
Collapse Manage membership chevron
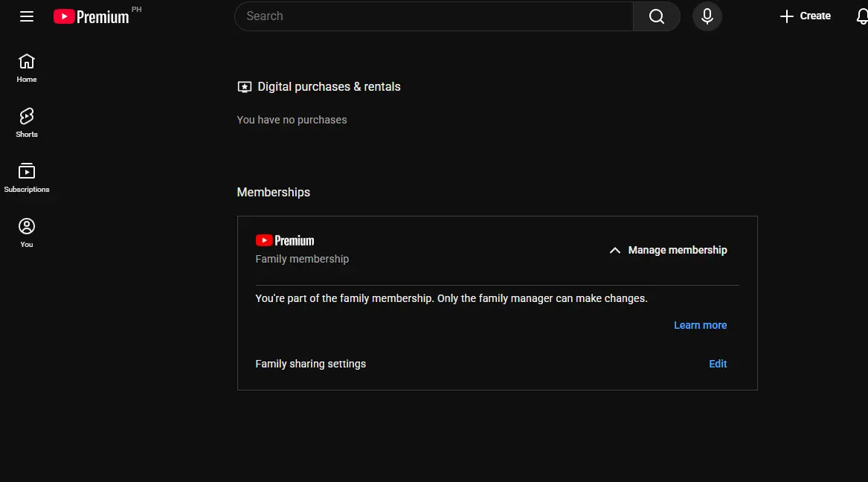tap(614, 250)
